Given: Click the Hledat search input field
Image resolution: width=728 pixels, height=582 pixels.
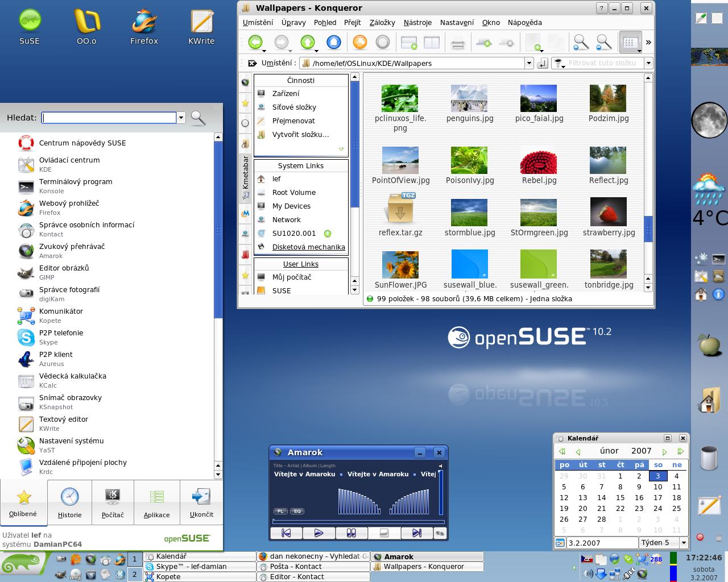Looking at the screenshot, I should click(109, 118).
